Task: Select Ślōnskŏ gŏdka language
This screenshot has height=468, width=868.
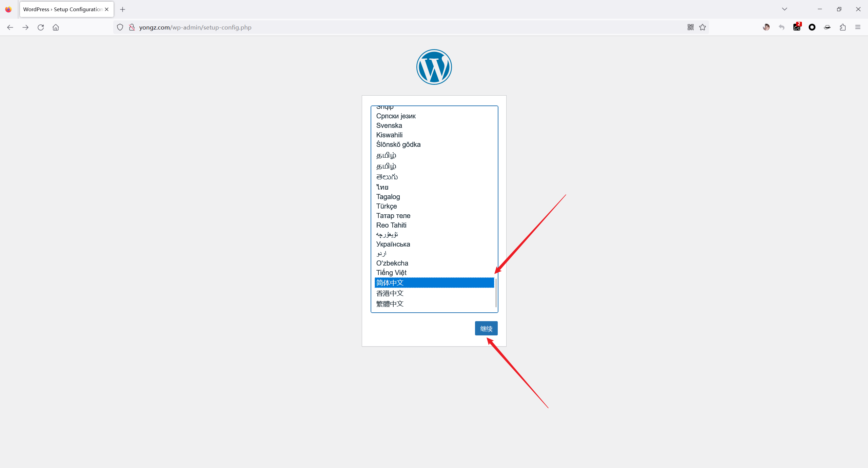Action: point(434,144)
